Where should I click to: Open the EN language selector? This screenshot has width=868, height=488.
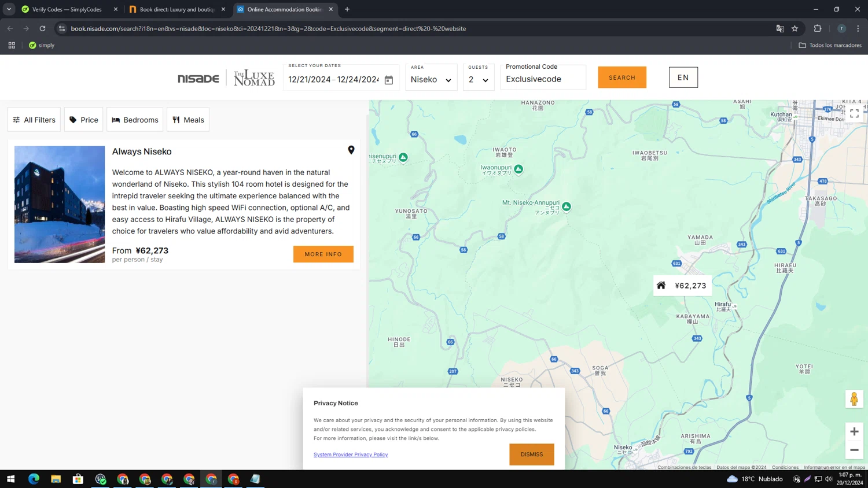pyautogui.click(x=683, y=77)
